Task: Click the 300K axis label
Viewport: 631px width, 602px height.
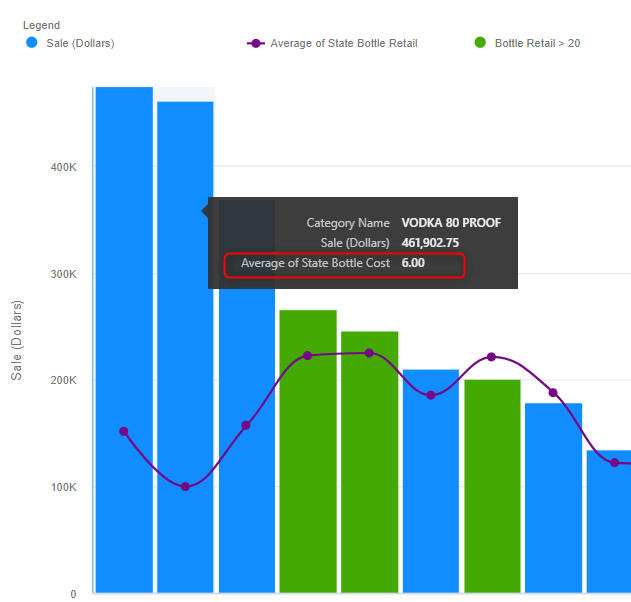Action: 64,274
